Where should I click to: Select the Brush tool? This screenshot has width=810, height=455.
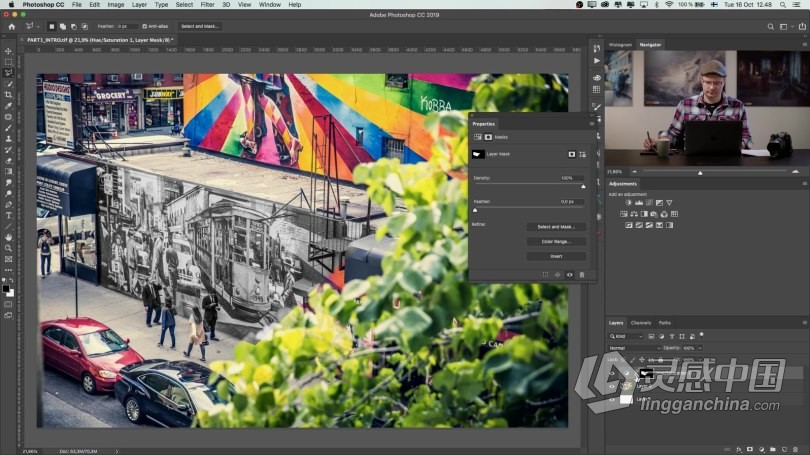[x=8, y=128]
